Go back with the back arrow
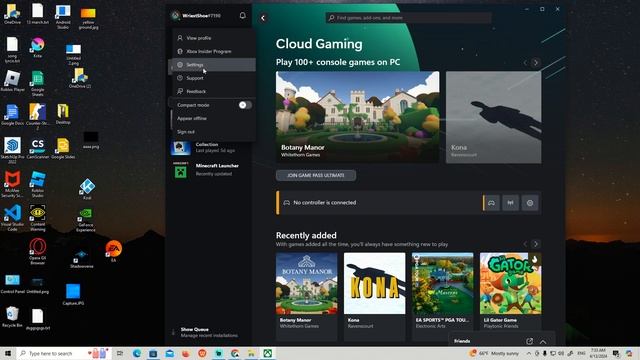640x360 pixels. pos(263,18)
